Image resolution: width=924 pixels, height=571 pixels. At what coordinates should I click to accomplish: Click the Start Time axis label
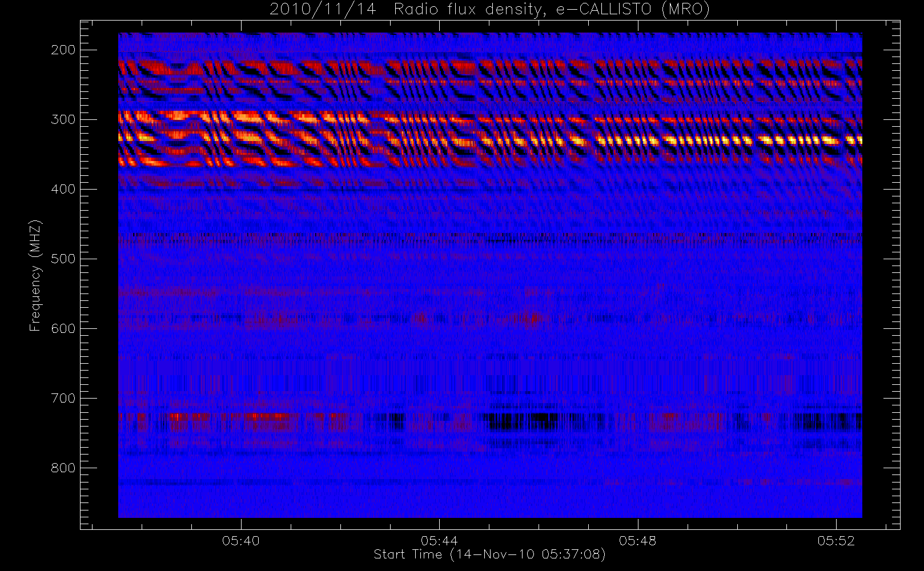(x=489, y=554)
